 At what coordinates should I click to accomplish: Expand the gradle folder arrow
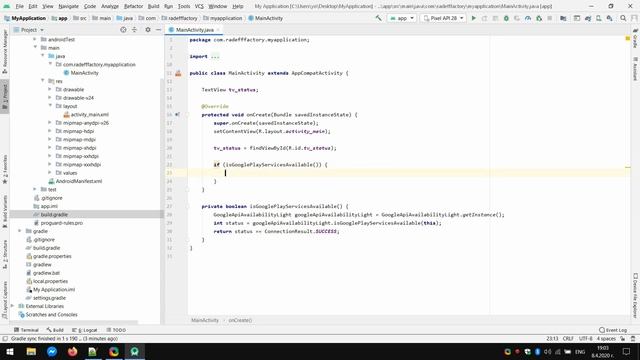tap(20, 231)
